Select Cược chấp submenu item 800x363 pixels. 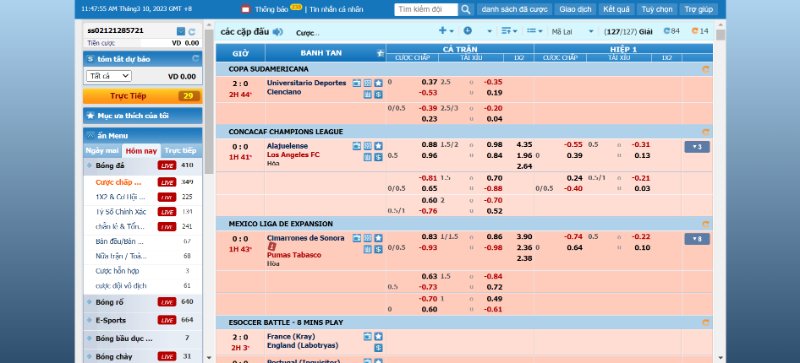[118, 182]
